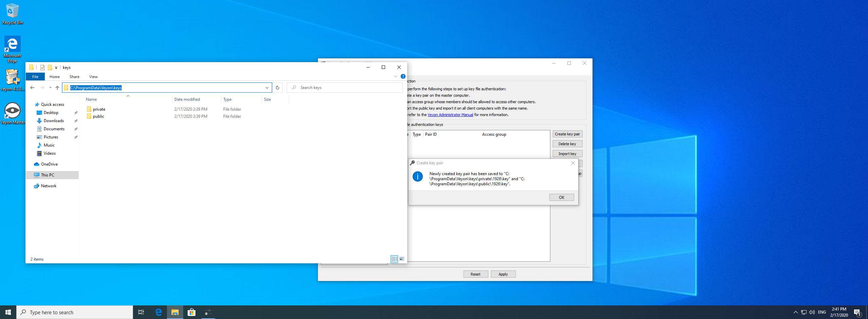The width and height of the screenshot is (868, 319).
Task: Click the New folder quick access icon
Action: click(50, 68)
